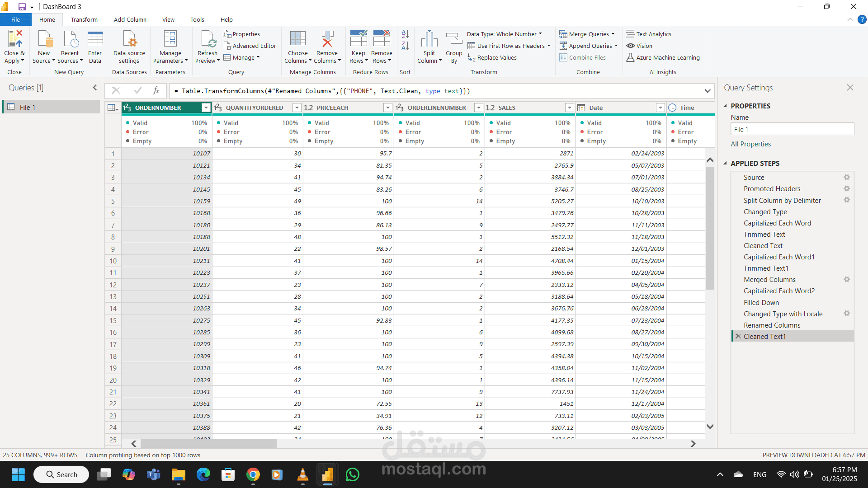Open settings gear for the Merged Columns step

(846, 280)
